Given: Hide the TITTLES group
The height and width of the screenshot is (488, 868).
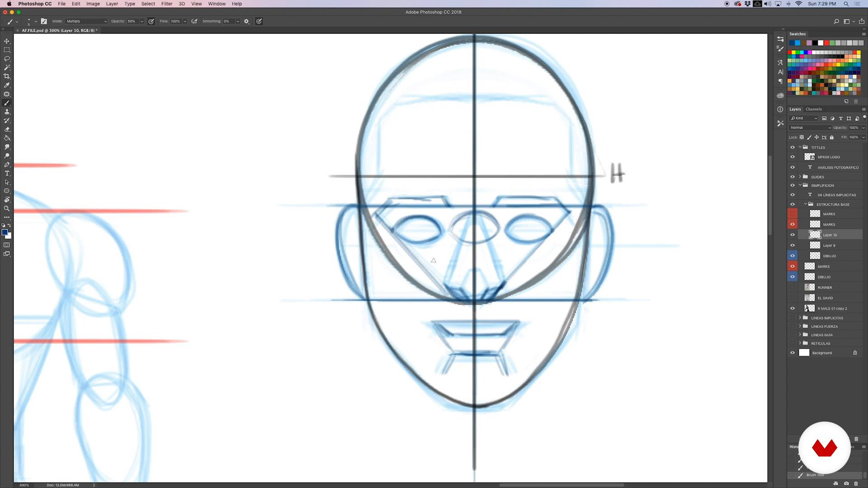Looking at the screenshot, I should click(793, 147).
